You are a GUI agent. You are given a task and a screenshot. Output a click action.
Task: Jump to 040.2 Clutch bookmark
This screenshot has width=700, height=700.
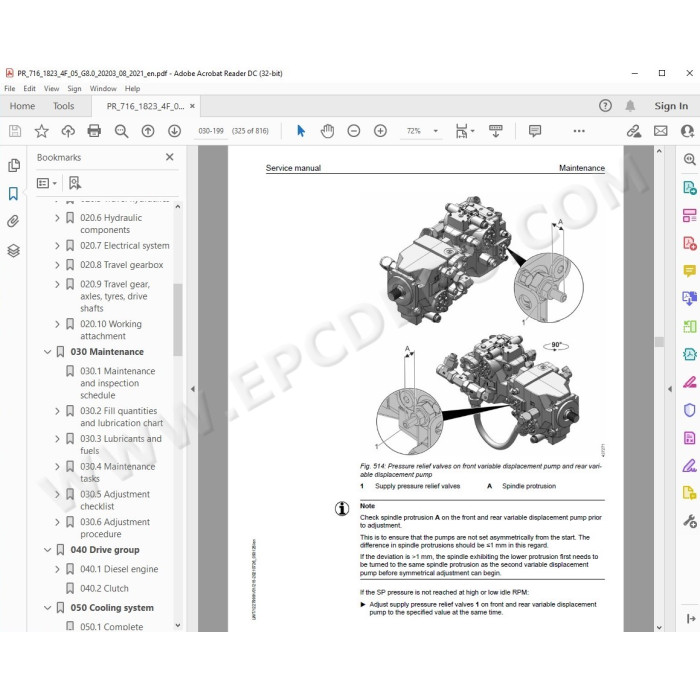tap(104, 588)
